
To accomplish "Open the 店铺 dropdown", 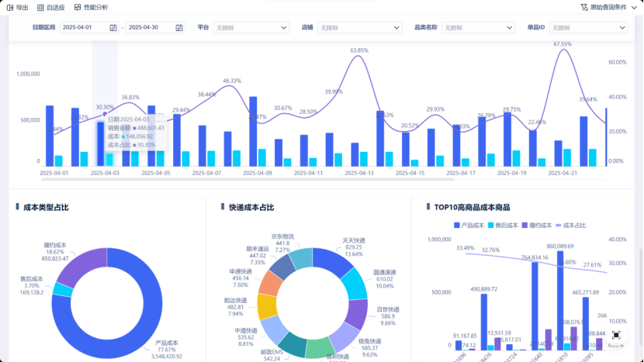I will (x=360, y=27).
